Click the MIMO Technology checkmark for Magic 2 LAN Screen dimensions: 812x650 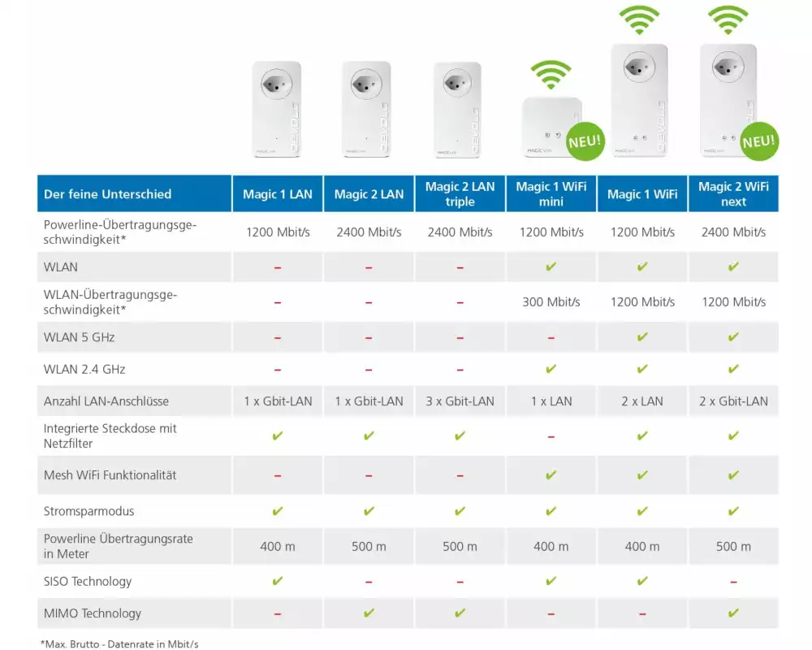pyautogui.click(x=369, y=613)
